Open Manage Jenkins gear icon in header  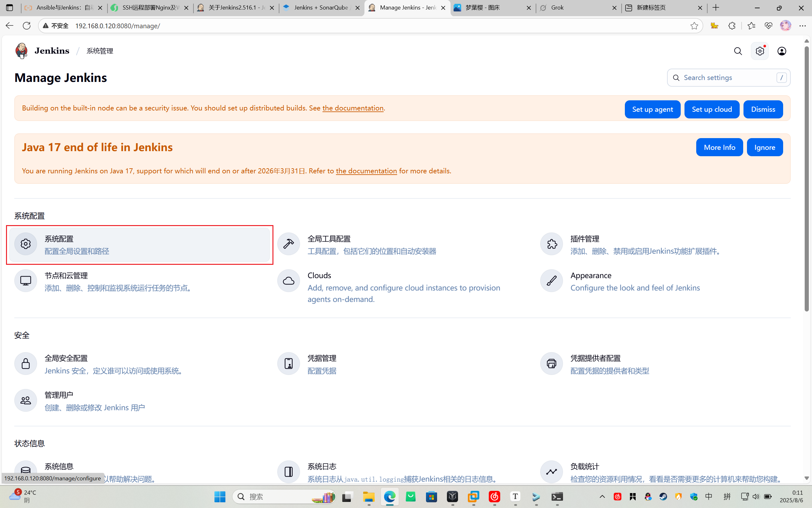[760, 51]
